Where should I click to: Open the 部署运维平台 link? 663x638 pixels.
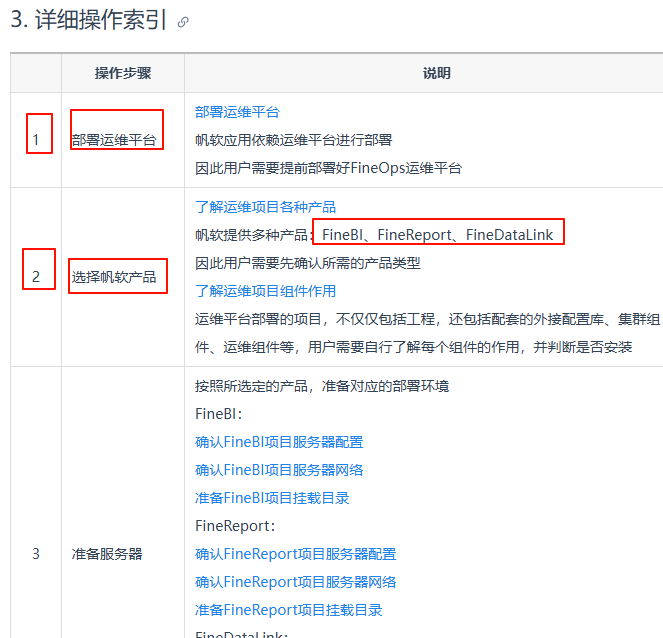coord(237,112)
